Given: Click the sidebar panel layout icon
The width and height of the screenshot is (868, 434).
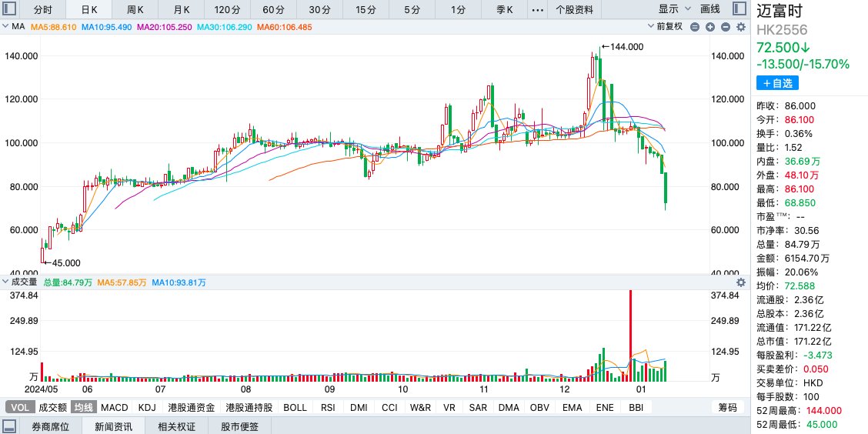Looking at the screenshot, I should point(739,9).
